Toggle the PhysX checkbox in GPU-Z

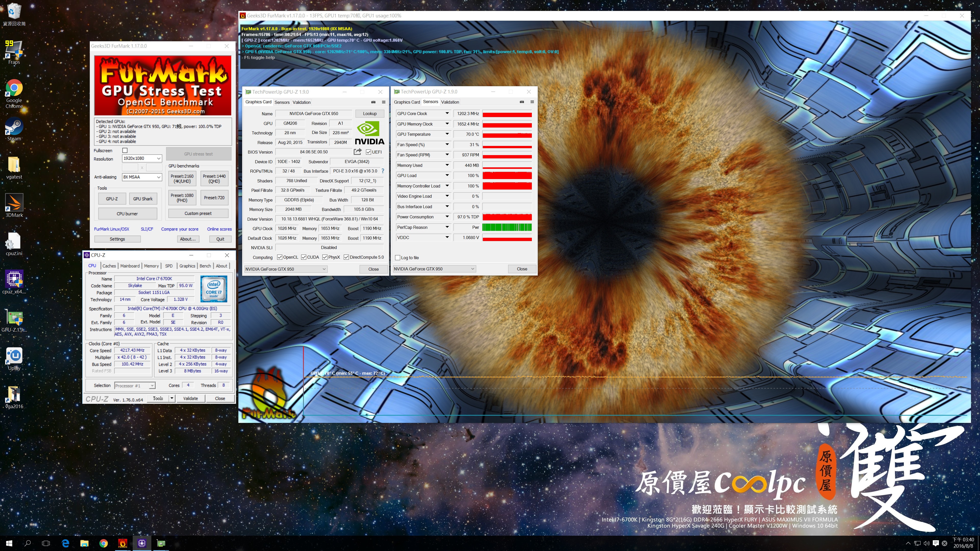point(325,257)
